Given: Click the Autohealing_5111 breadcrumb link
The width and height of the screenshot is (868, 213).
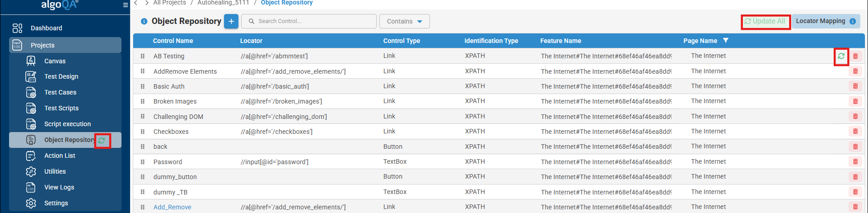Looking at the screenshot, I should 223,3.
